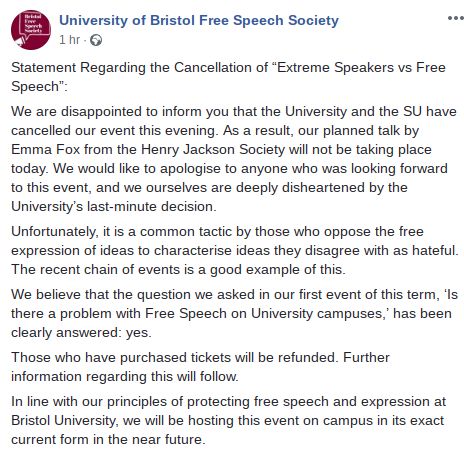
Task: Click the sentence 'The recent chain of events'
Action: [178, 269]
